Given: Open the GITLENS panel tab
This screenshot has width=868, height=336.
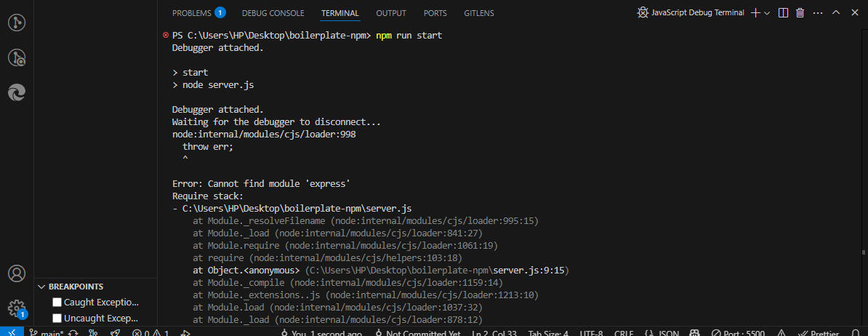Looking at the screenshot, I should click(x=479, y=13).
